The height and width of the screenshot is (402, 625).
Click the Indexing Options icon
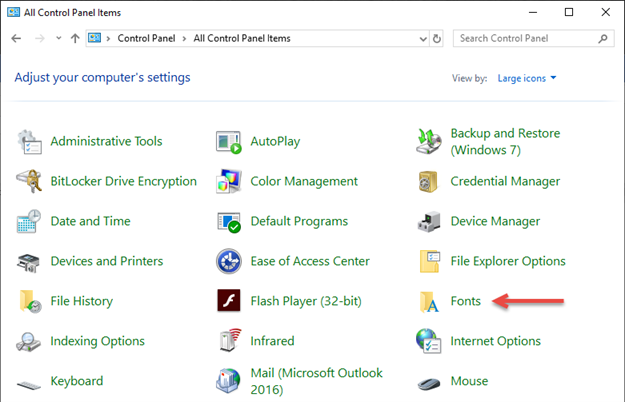pyautogui.click(x=28, y=342)
